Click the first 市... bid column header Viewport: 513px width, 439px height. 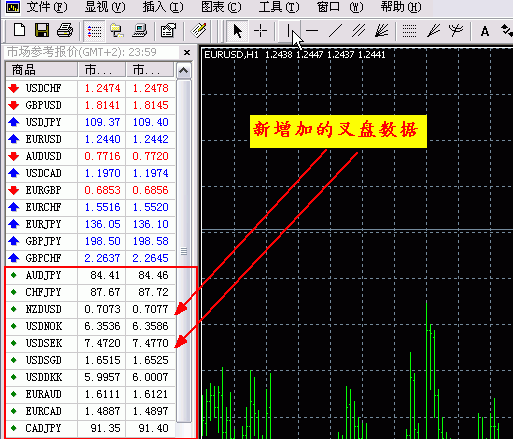102,70
